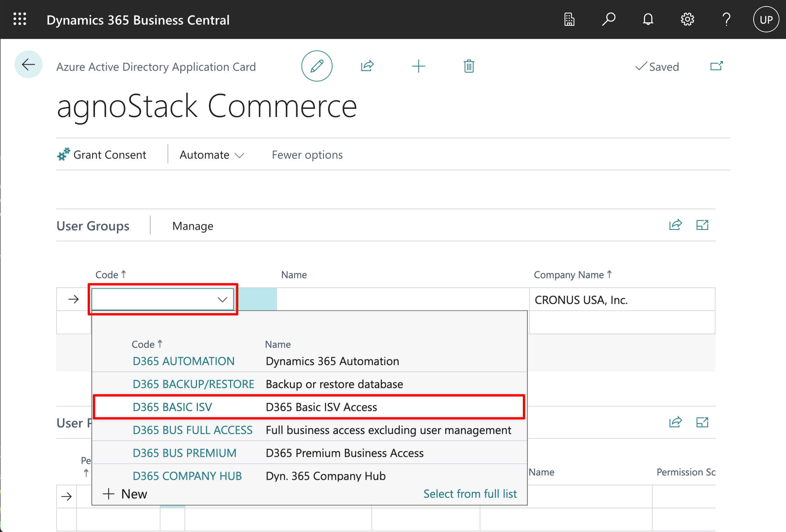
Task: Open the Manage menu in User Groups
Action: [193, 226]
